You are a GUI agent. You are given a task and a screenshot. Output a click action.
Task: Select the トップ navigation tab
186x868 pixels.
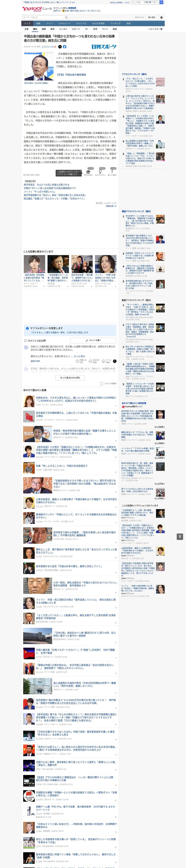(x=27, y=24)
